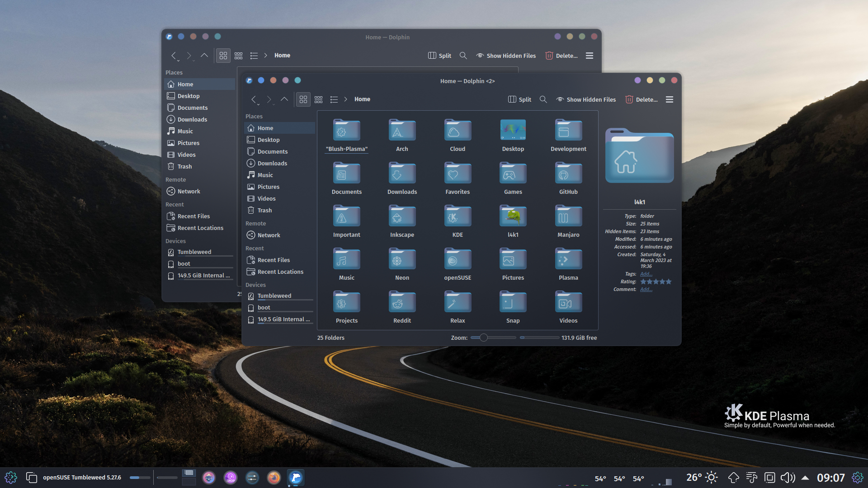Click the search magnifier in back Dolphin window
The width and height of the screenshot is (868, 488).
pos(463,56)
